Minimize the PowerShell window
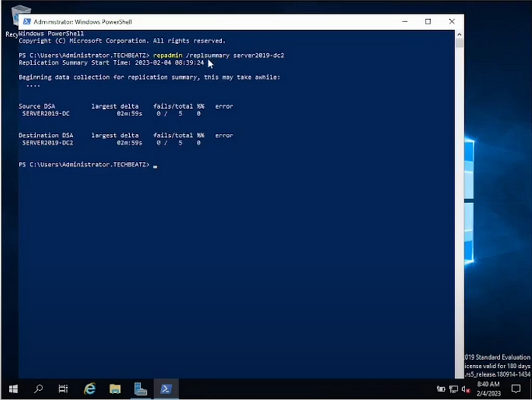Image resolution: width=532 pixels, height=400 pixels. pos(405,21)
